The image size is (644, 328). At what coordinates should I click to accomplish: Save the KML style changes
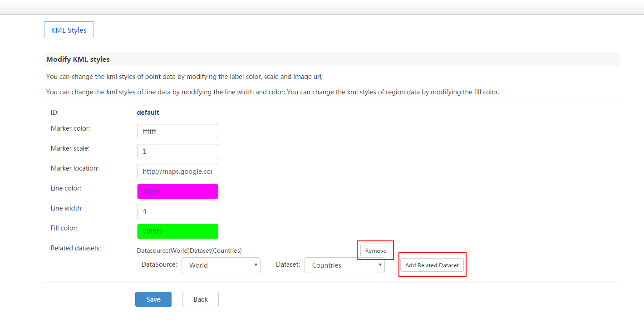point(153,299)
